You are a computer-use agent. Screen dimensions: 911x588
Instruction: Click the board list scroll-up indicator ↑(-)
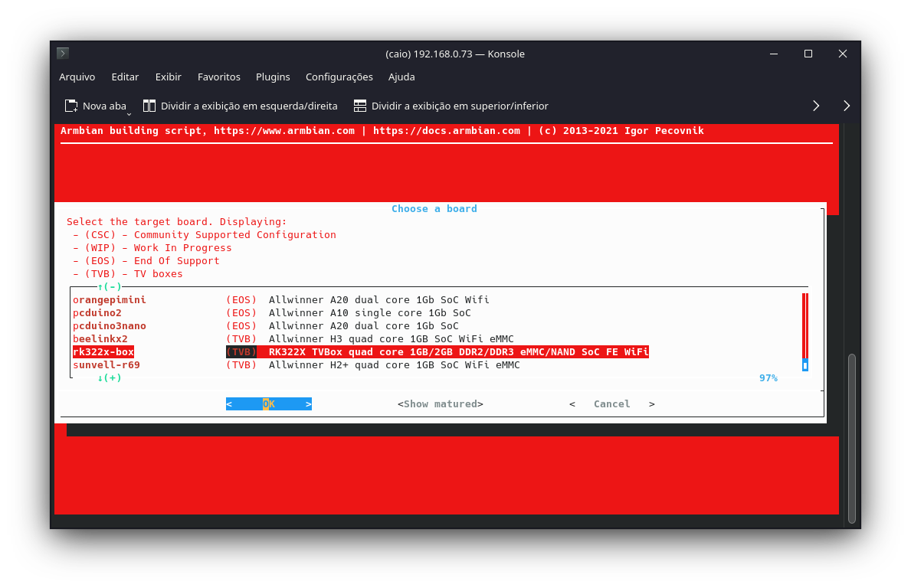tap(110, 287)
